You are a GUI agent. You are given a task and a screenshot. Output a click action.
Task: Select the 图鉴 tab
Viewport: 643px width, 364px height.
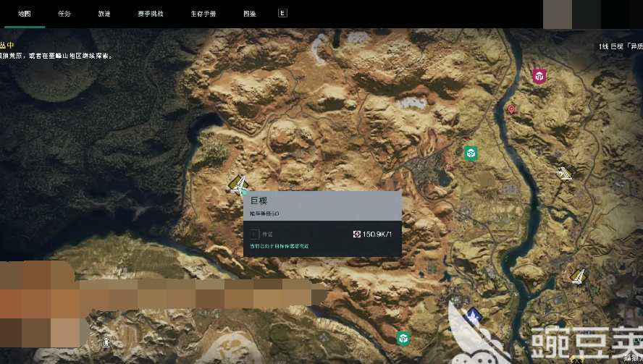pos(250,14)
